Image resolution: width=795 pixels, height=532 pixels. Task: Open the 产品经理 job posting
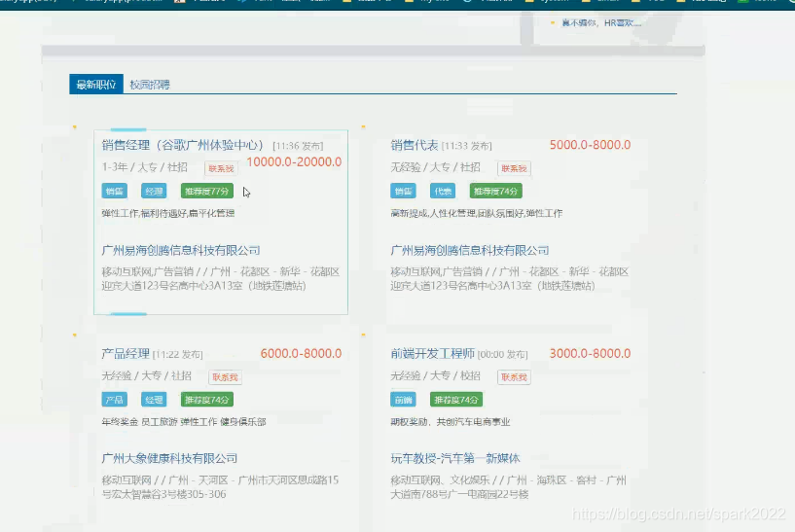[x=126, y=354]
